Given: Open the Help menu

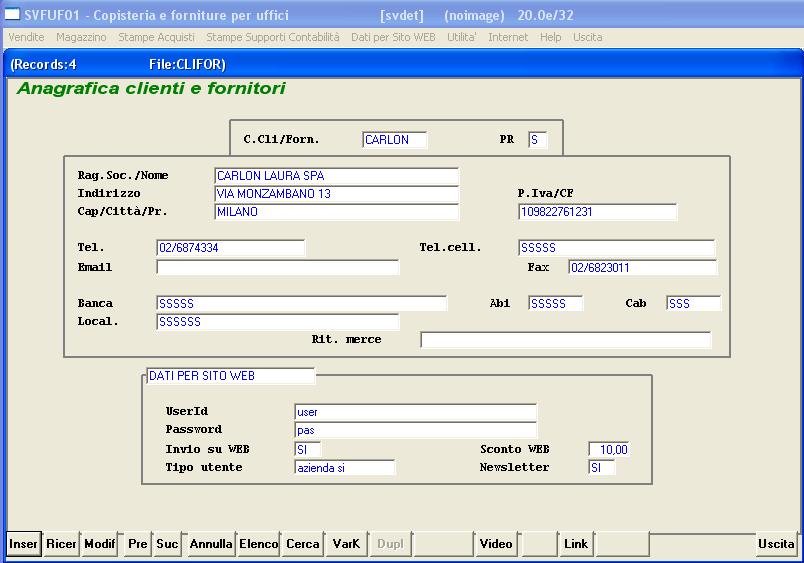Looking at the screenshot, I should point(550,37).
